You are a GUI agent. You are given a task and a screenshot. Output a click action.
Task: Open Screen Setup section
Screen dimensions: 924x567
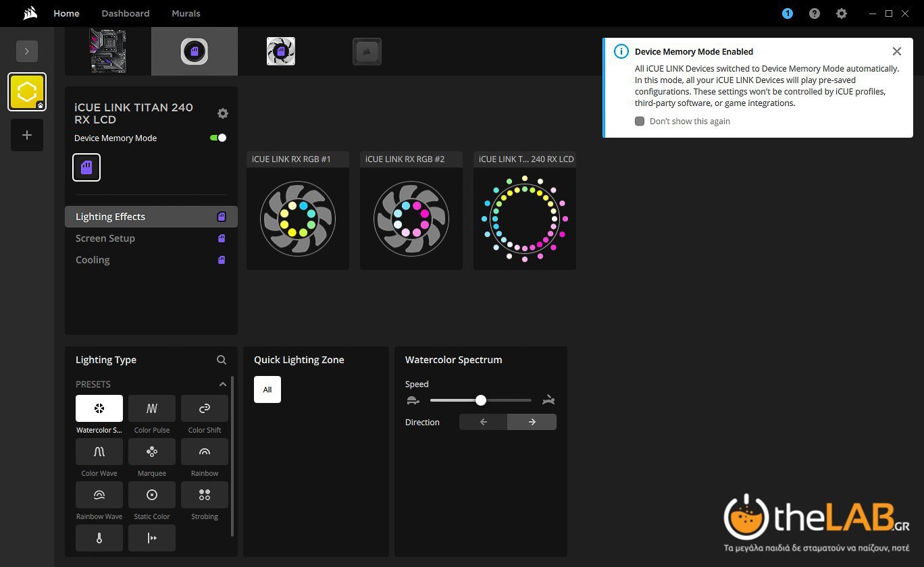click(151, 238)
